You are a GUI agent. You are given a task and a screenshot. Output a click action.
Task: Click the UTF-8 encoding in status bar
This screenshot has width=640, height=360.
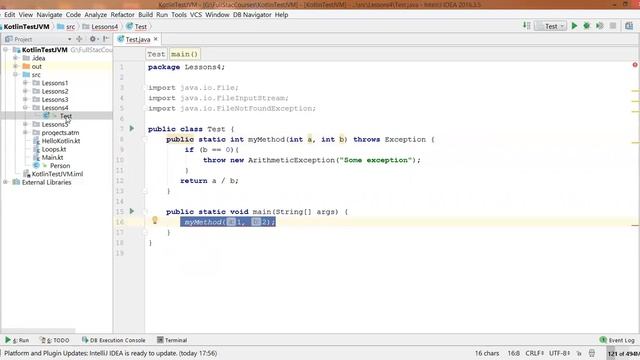(x=559, y=353)
